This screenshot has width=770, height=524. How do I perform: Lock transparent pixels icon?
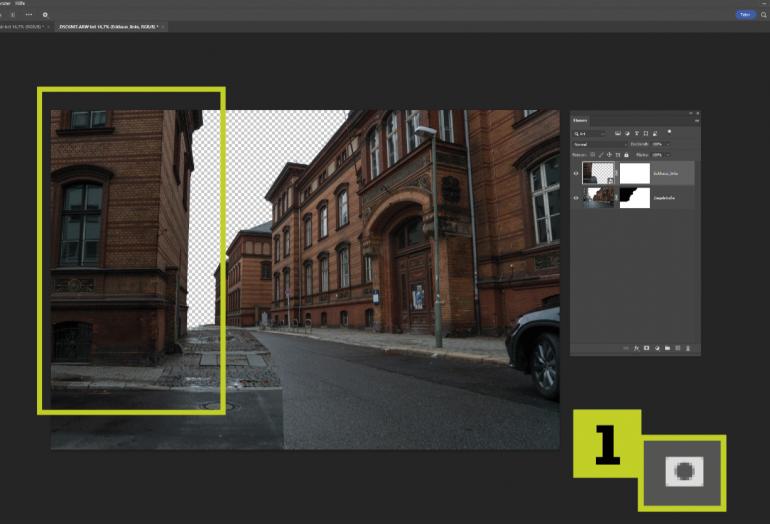point(593,155)
